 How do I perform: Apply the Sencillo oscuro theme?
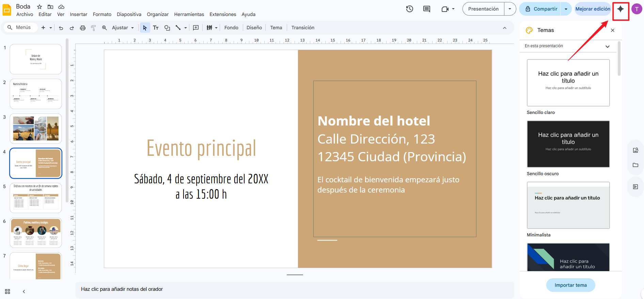[568, 144]
